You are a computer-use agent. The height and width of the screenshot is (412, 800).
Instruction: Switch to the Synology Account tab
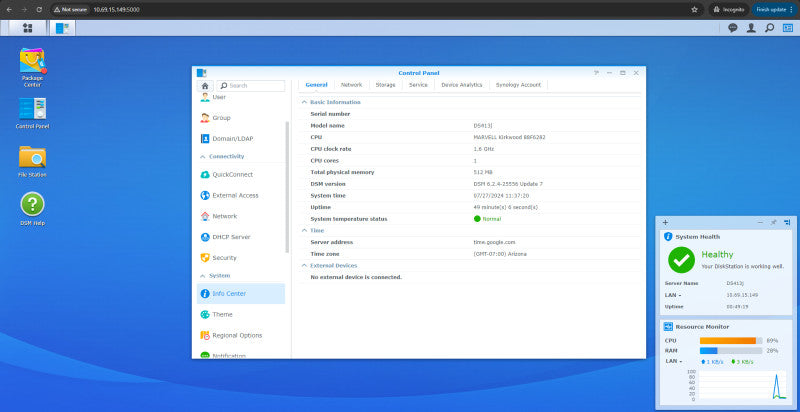click(518, 85)
